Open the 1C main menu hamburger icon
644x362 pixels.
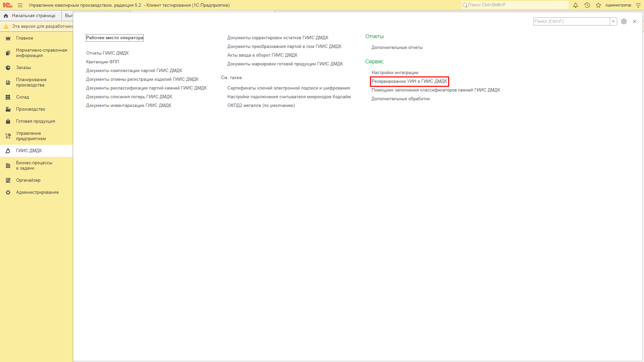(x=20, y=5)
